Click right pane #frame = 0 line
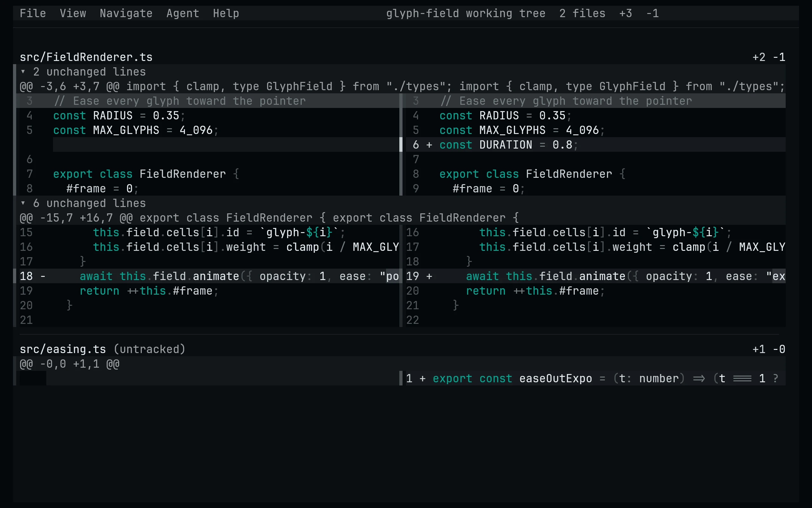812x508 pixels. [x=596, y=189]
